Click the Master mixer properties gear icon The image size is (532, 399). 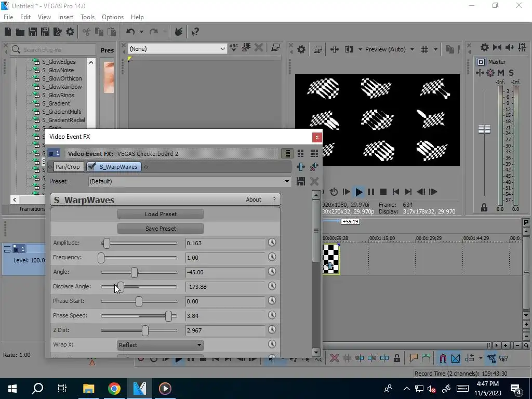click(x=485, y=47)
